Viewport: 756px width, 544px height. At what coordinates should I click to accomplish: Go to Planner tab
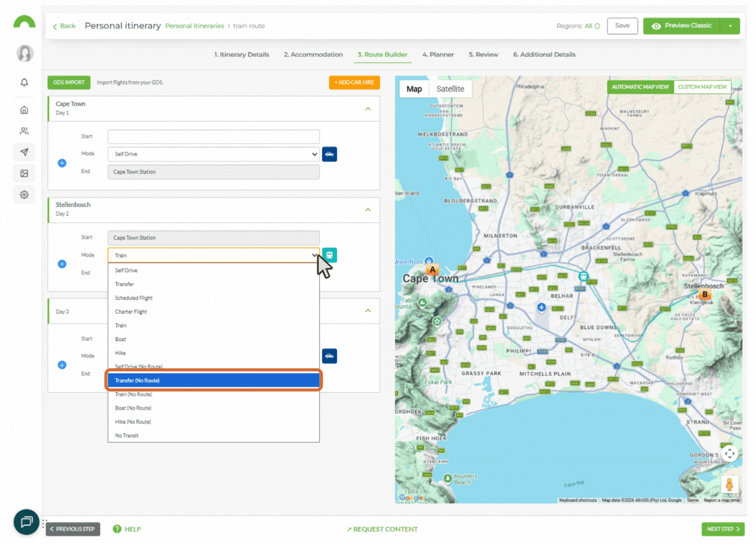click(438, 54)
